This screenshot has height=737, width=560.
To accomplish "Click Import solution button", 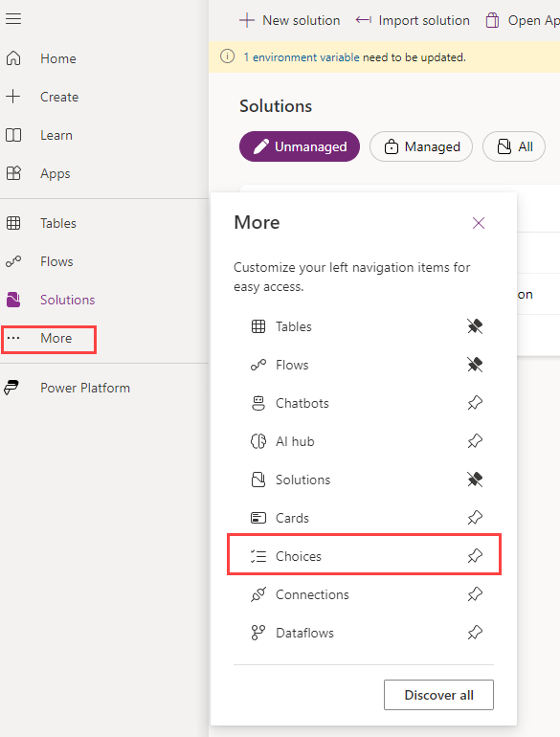I will pos(413,20).
